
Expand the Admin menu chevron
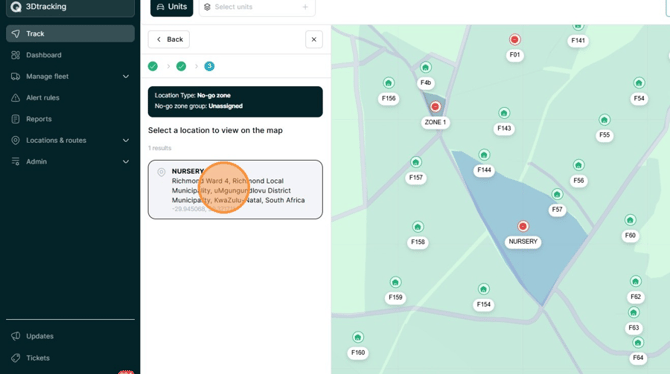tap(126, 162)
